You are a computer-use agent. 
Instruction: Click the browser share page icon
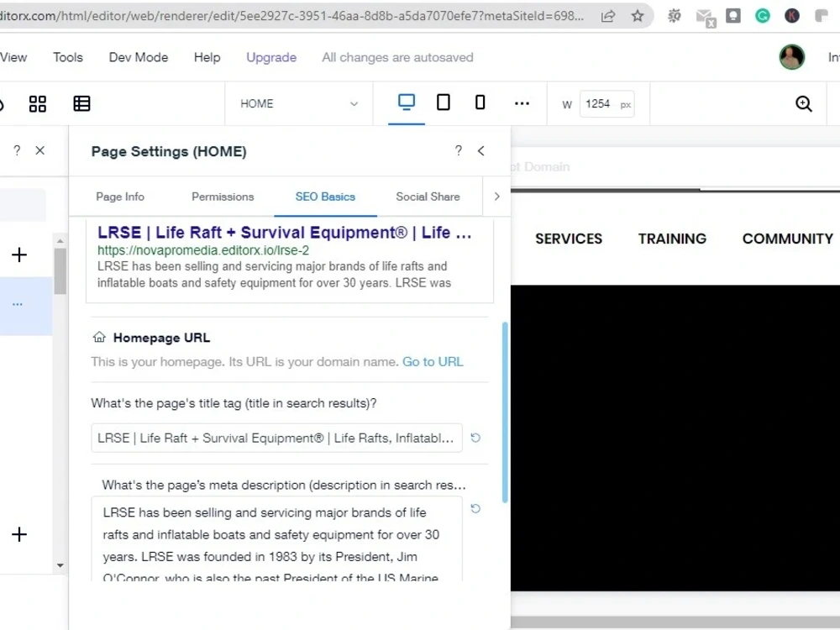click(608, 16)
